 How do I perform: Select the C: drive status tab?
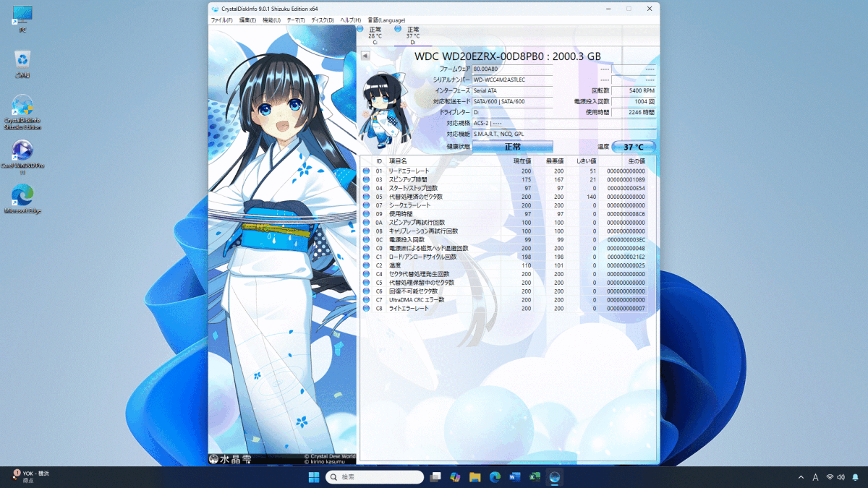[375, 35]
